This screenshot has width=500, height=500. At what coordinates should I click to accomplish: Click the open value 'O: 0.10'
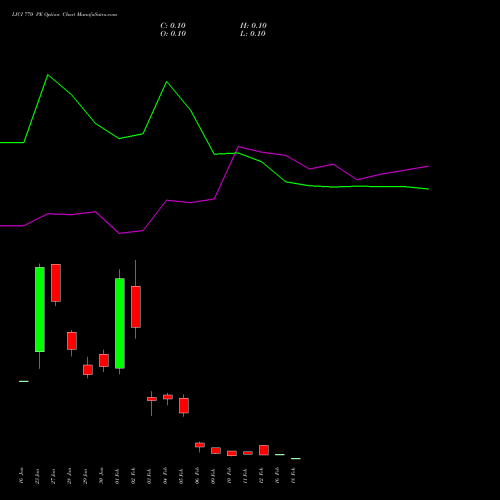pyautogui.click(x=173, y=34)
